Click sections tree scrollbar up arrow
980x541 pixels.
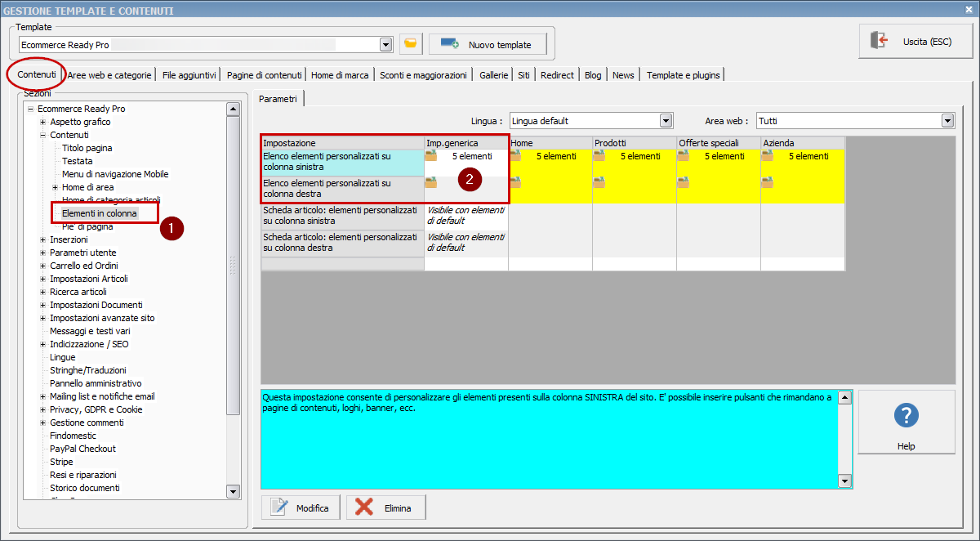(233, 109)
